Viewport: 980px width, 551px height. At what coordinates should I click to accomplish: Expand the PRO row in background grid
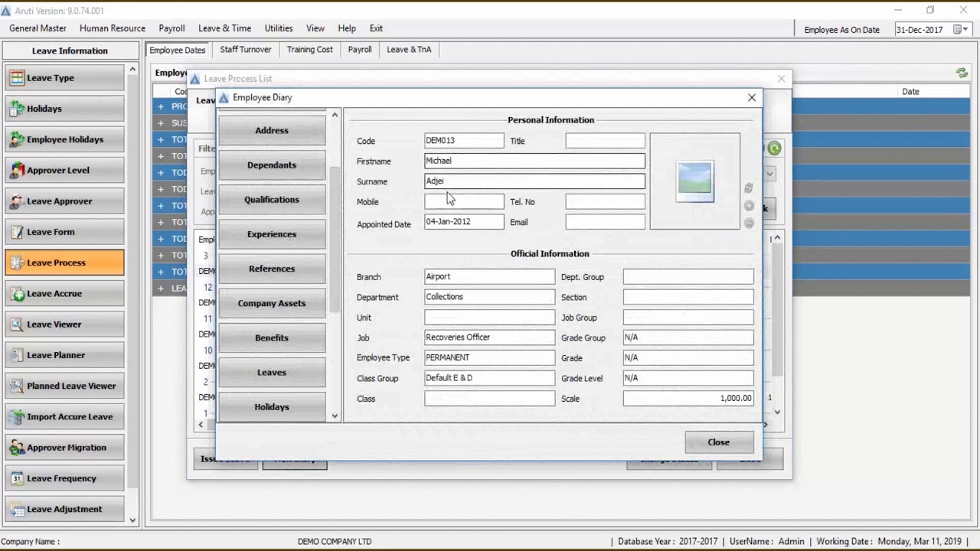tap(161, 106)
